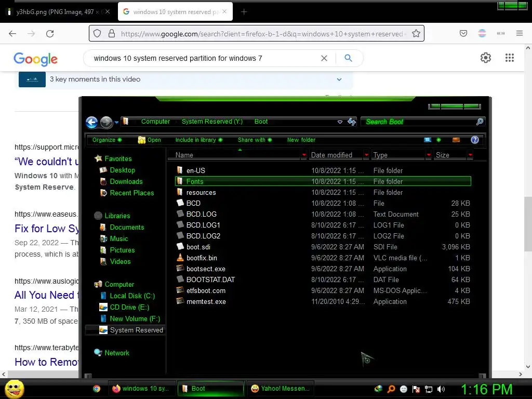532x399 pixels.
Task: Click taskbar volume speaker icon
Action: tap(441, 389)
